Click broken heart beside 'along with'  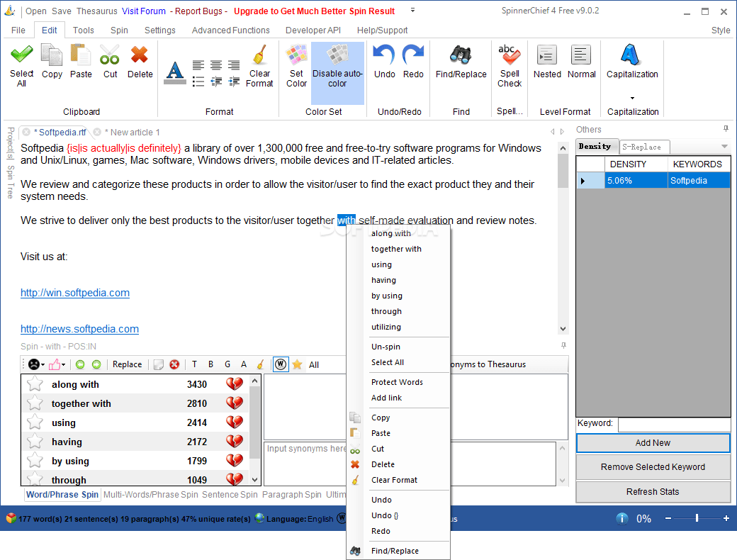[x=235, y=384]
